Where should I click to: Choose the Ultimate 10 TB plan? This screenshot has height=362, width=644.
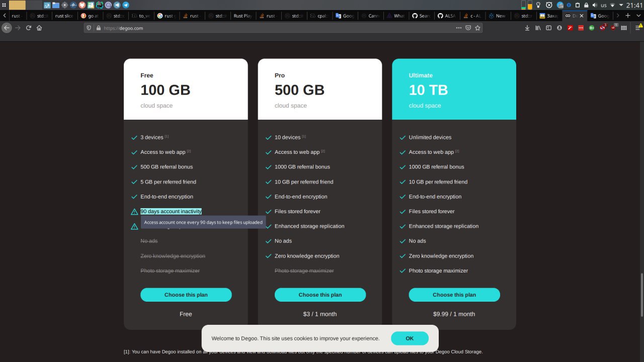(x=454, y=295)
